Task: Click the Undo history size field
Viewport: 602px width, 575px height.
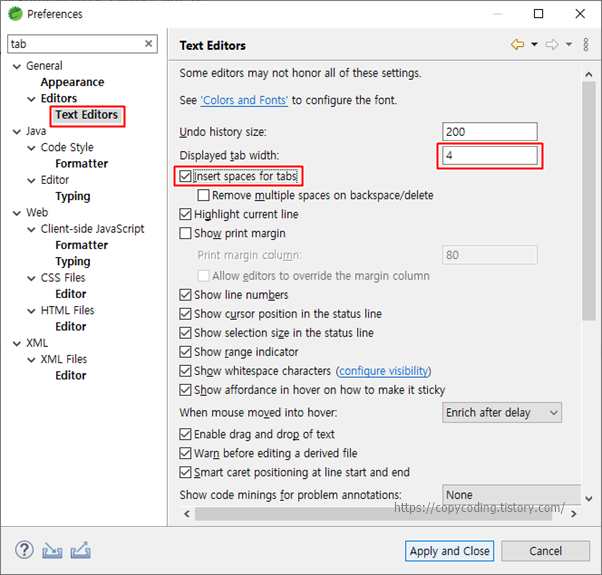Action: pyautogui.click(x=490, y=132)
